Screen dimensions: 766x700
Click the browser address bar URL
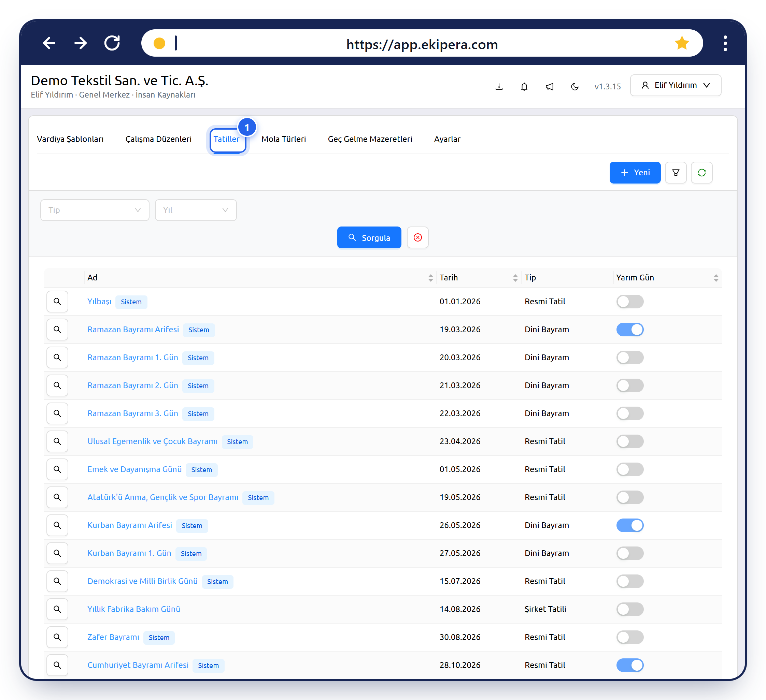click(x=422, y=44)
